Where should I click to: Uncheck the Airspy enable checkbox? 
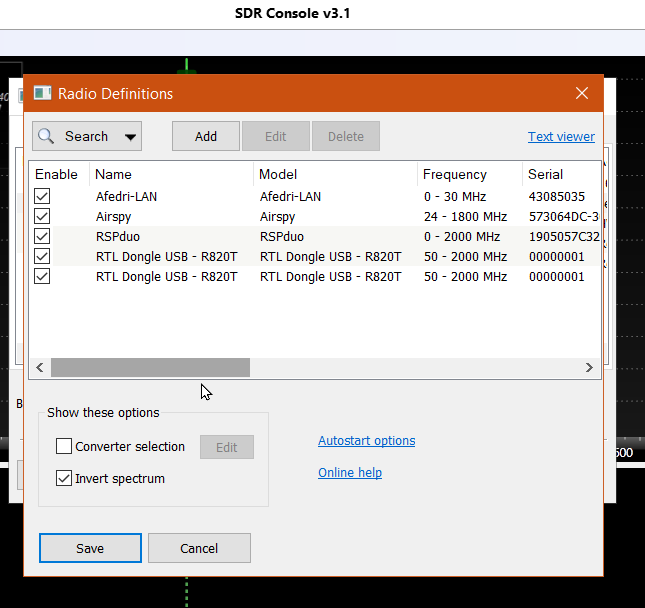click(x=42, y=216)
